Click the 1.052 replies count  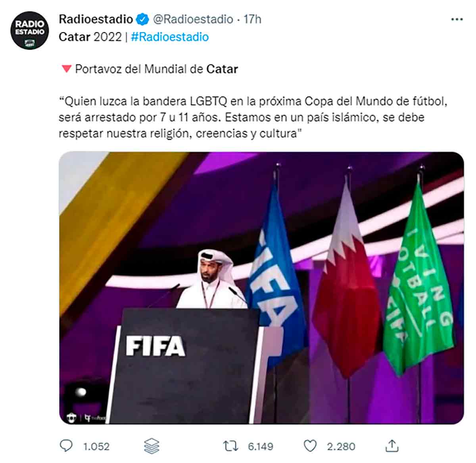[96, 446]
